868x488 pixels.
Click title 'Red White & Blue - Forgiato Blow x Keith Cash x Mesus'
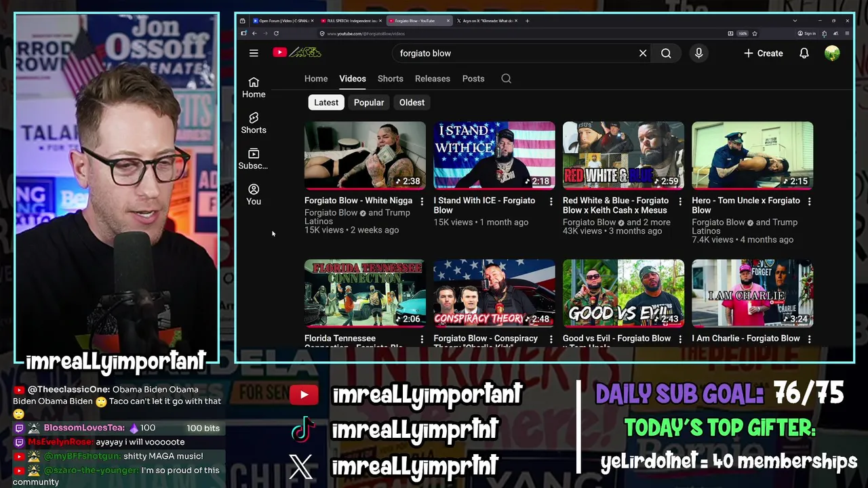(616, 205)
